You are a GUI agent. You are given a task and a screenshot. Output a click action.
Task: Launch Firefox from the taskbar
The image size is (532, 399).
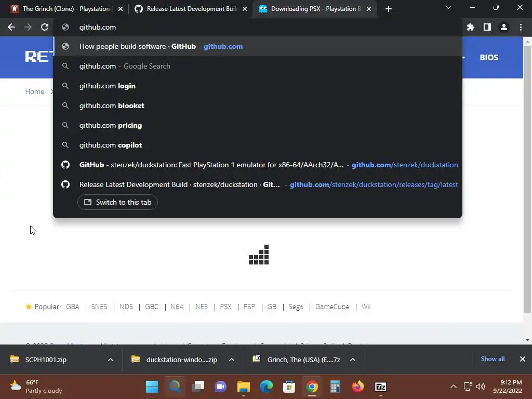click(358, 387)
